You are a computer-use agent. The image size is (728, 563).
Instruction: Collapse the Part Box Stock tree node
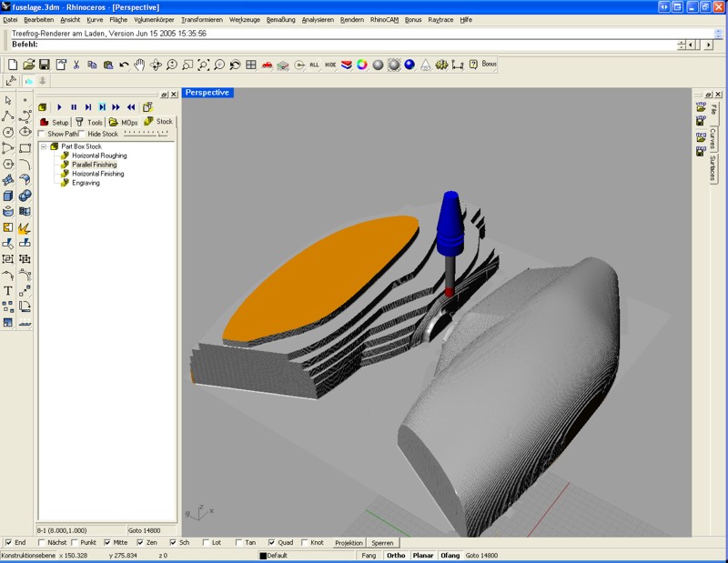tap(44, 146)
